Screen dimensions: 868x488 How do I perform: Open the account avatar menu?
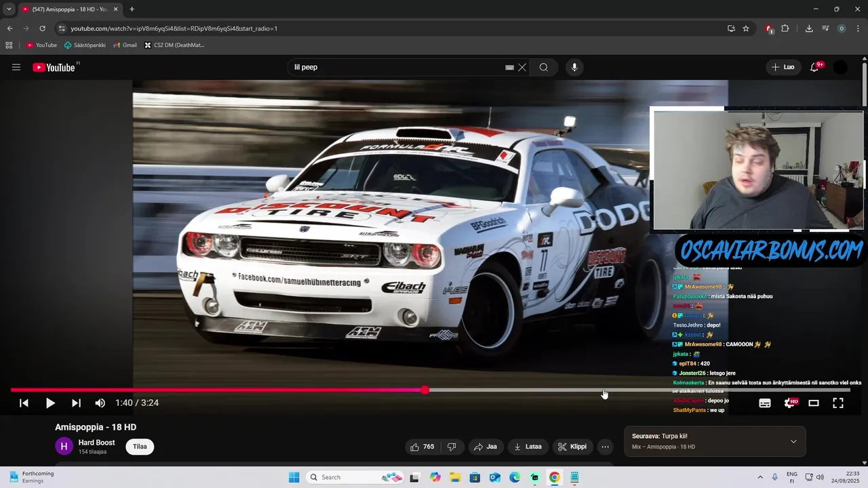coord(840,67)
